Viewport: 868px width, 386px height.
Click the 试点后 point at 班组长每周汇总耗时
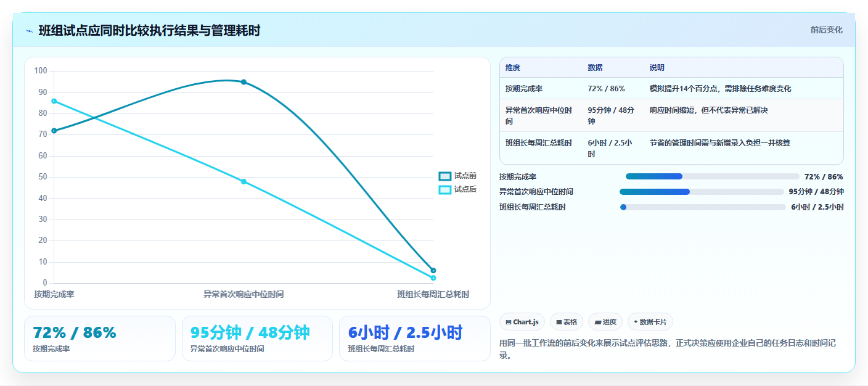coord(433,278)
